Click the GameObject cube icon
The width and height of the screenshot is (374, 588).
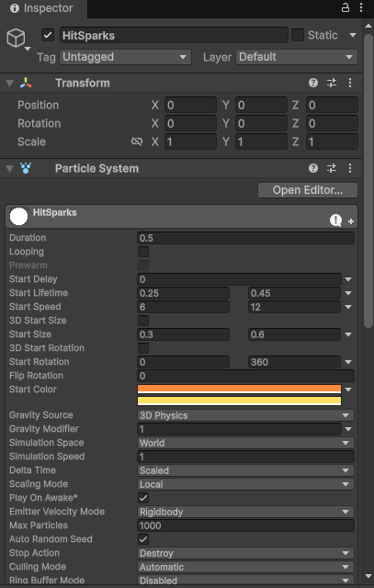point(17,39)
